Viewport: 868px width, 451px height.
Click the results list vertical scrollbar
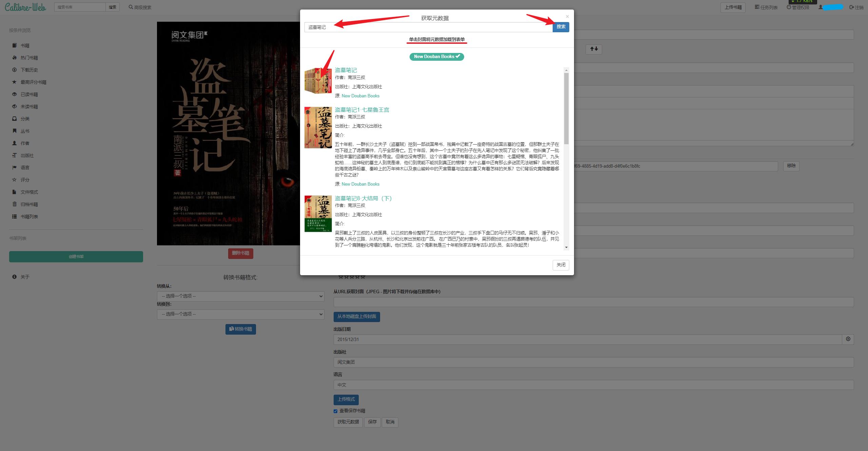[566, 109]
